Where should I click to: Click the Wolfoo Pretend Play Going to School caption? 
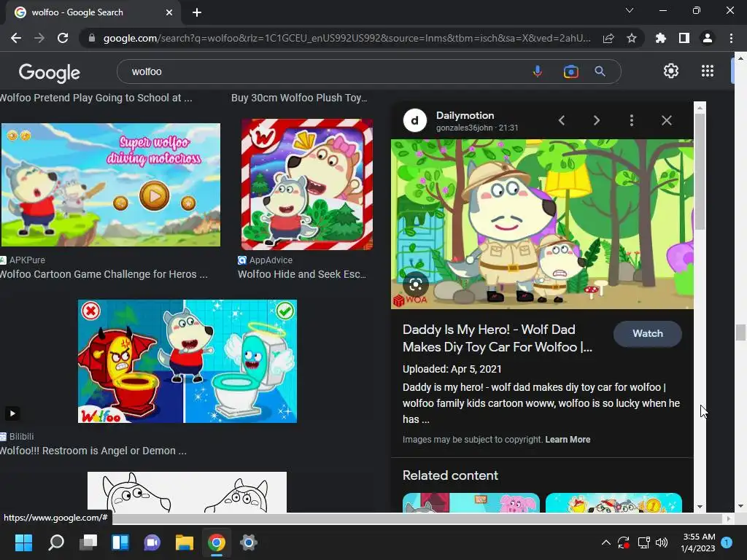pos(96,98)
